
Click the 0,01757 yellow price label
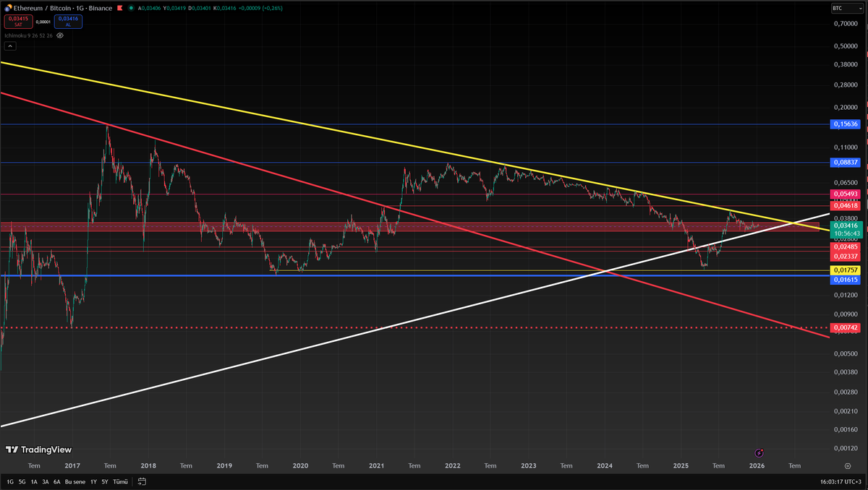(x=846, y=270)
